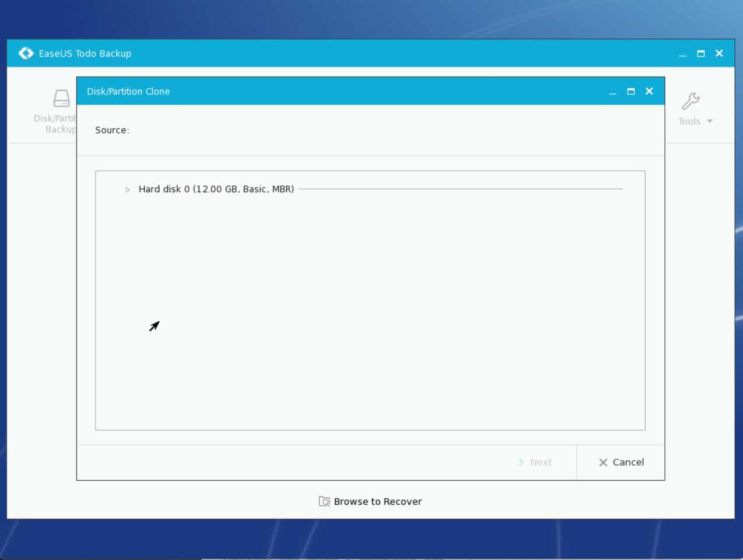
Task: Open the Tools menu label
Action: (x=689, y=121)
